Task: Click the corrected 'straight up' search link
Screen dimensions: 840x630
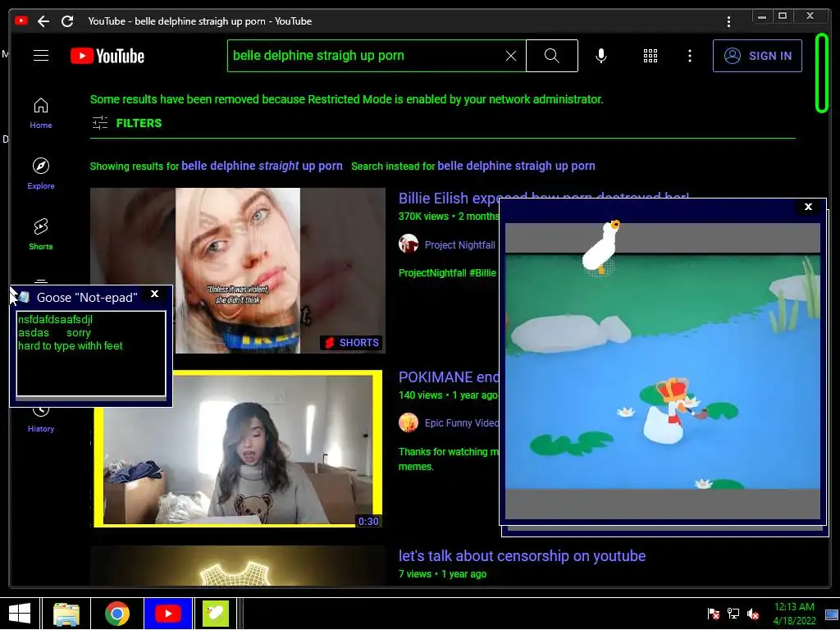Action: pyautogui.click(x=262, y=166)
